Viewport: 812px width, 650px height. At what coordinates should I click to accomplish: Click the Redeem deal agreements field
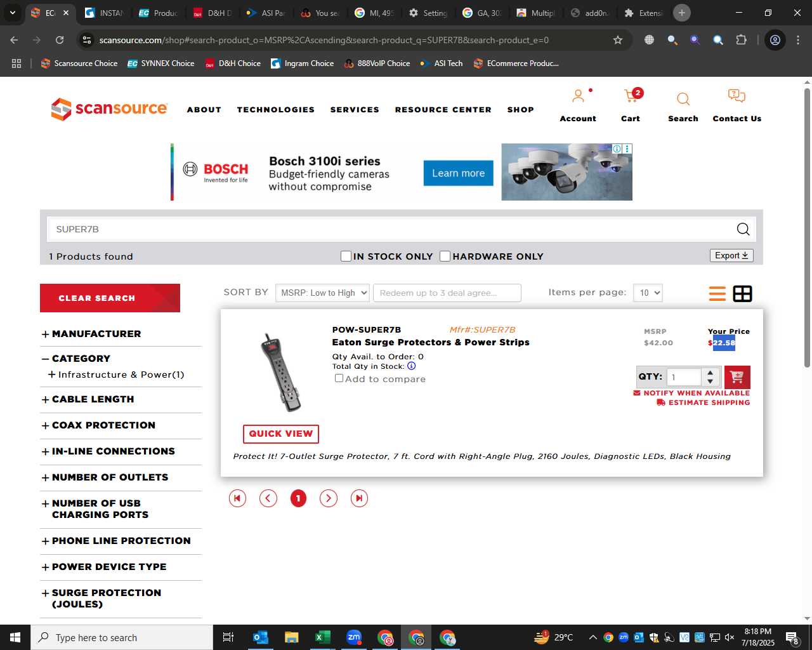pyautogui.click(x=447, y=293)
